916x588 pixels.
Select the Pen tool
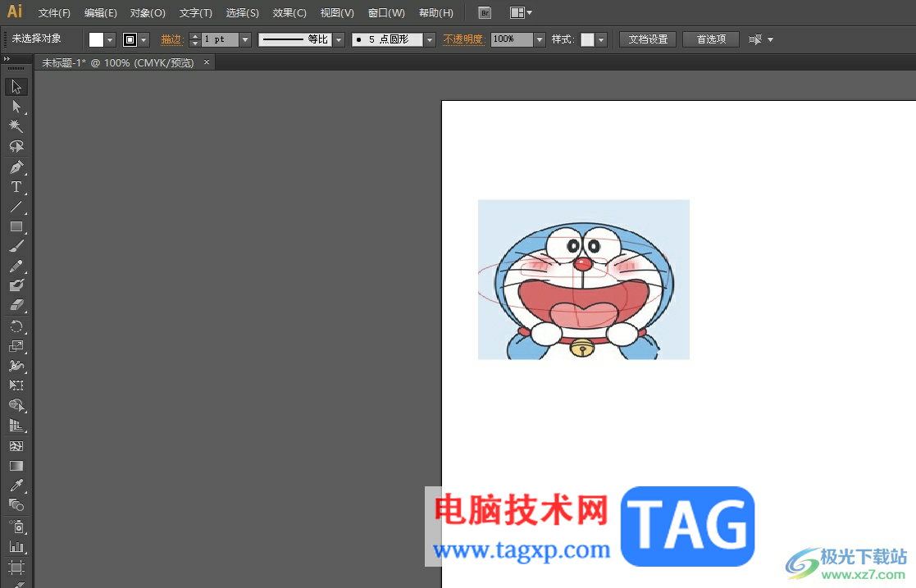16,167
